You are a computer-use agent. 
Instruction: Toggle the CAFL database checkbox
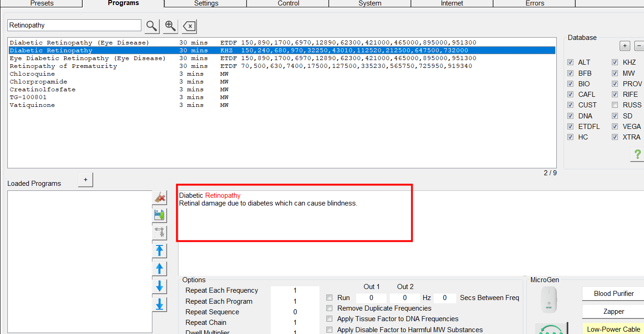pos(571,95)
